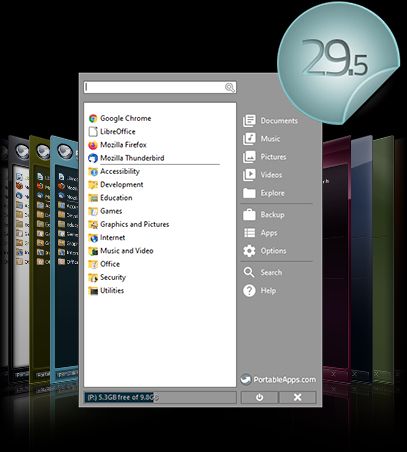Open the Pictures folder icon
Image resolution: width=407 pixels, height=452 pixels.
click(249, 157)
